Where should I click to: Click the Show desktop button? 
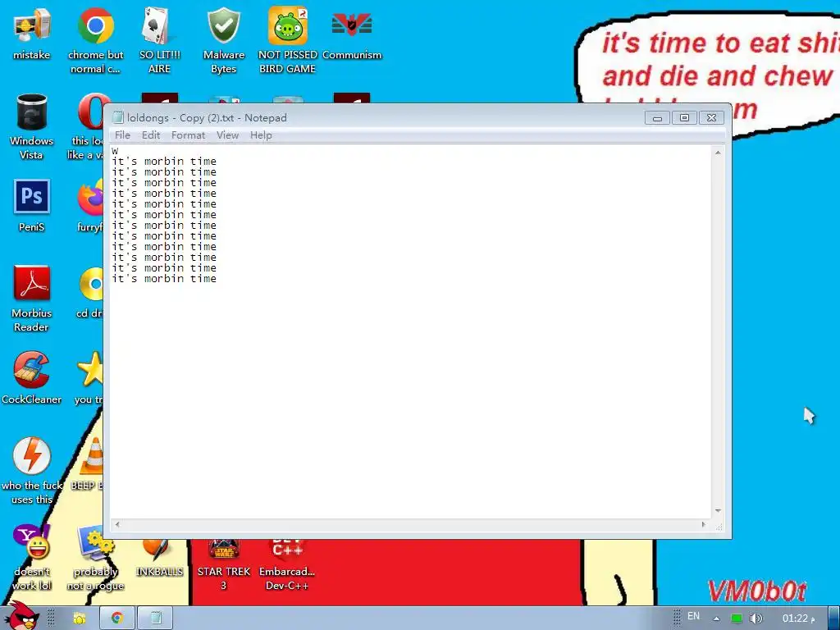[833, 619]
